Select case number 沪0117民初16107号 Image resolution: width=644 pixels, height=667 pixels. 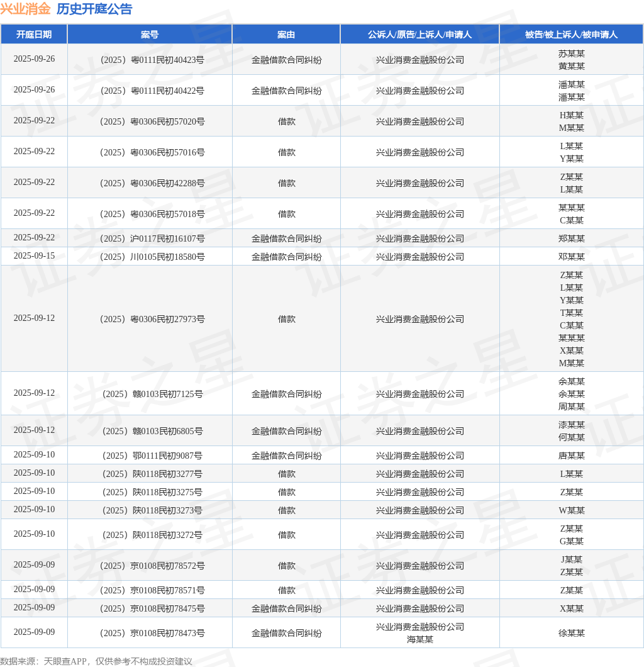152,238
